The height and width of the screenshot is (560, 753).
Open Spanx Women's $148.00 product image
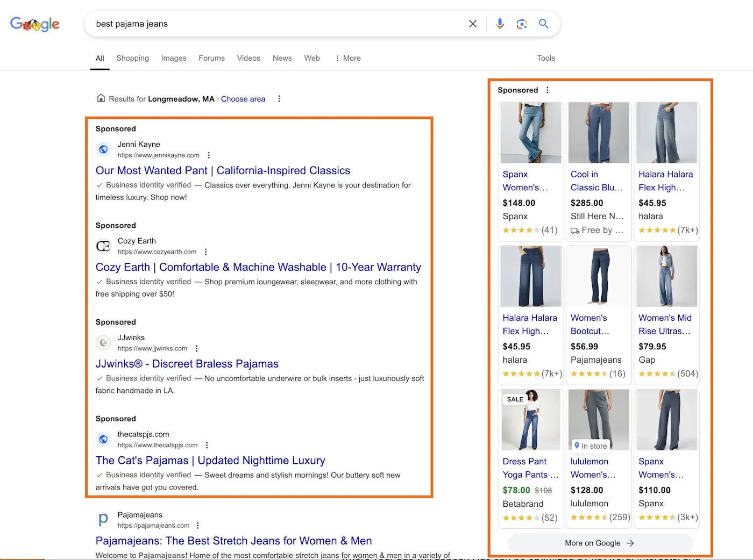[531, 133]
